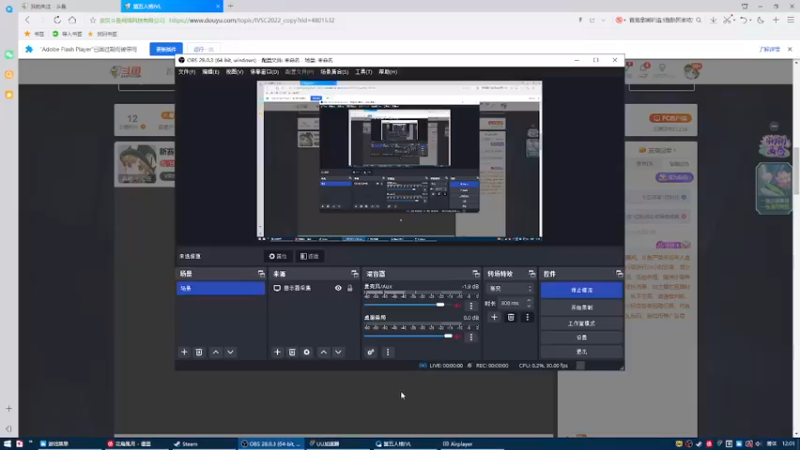Screen dimensions: 800x450
Task: Pop out the Sources dock panel
Action: point(355,274)
